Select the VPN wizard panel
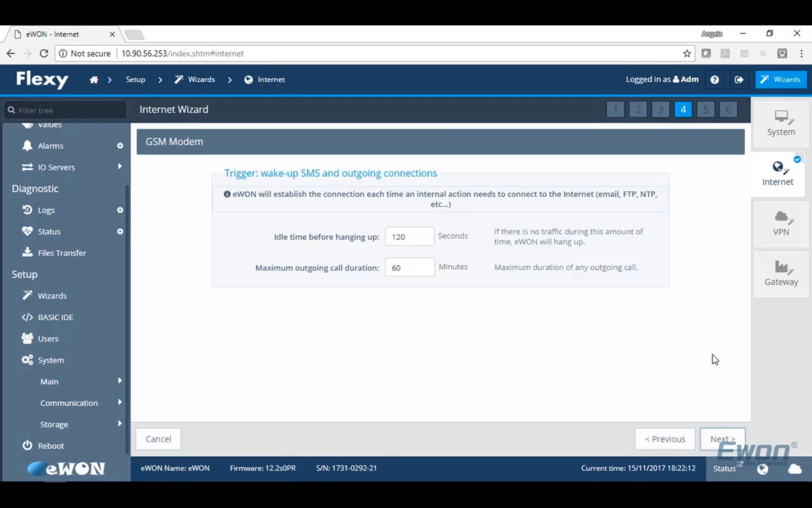Viewport: 812px width, 508px height. [x=781, y=224]
